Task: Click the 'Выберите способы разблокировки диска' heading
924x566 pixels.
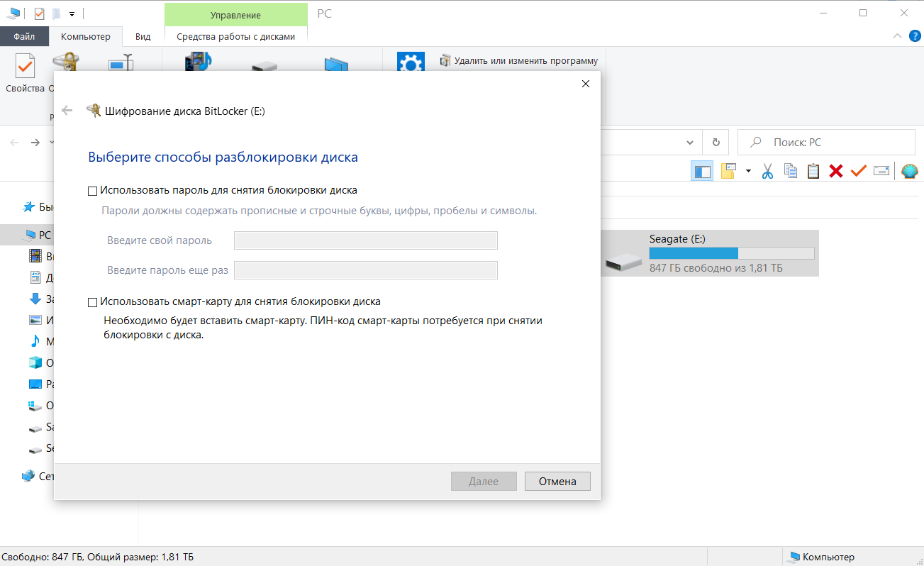Action: [x=223, y=157]
